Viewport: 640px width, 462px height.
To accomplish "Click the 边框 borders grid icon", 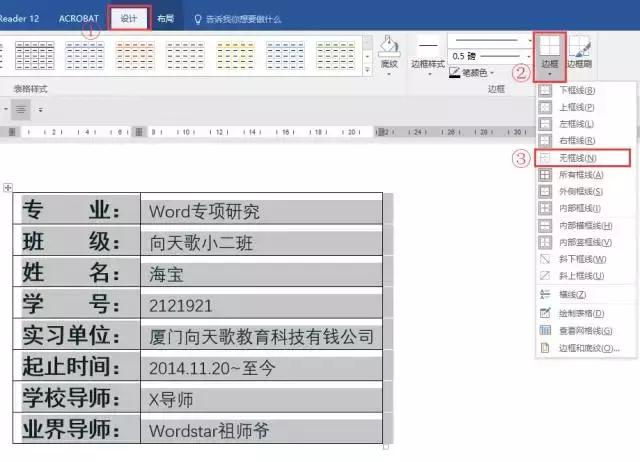I will pos(550,46).
